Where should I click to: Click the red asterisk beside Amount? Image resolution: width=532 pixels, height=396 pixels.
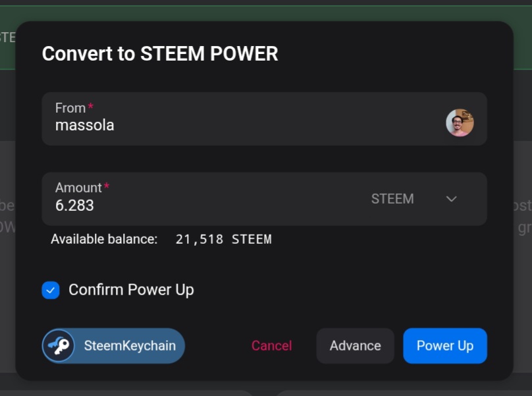pos(107,186)
